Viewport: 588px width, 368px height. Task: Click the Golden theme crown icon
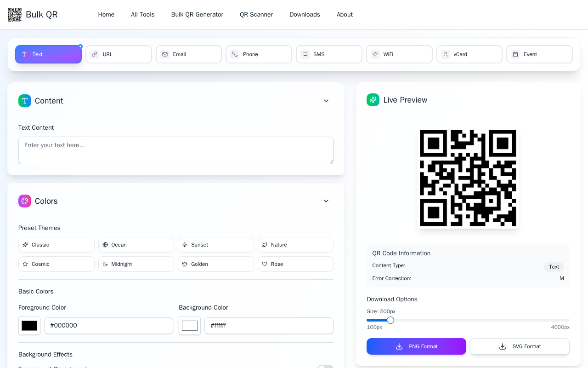(x=185, y=264)
